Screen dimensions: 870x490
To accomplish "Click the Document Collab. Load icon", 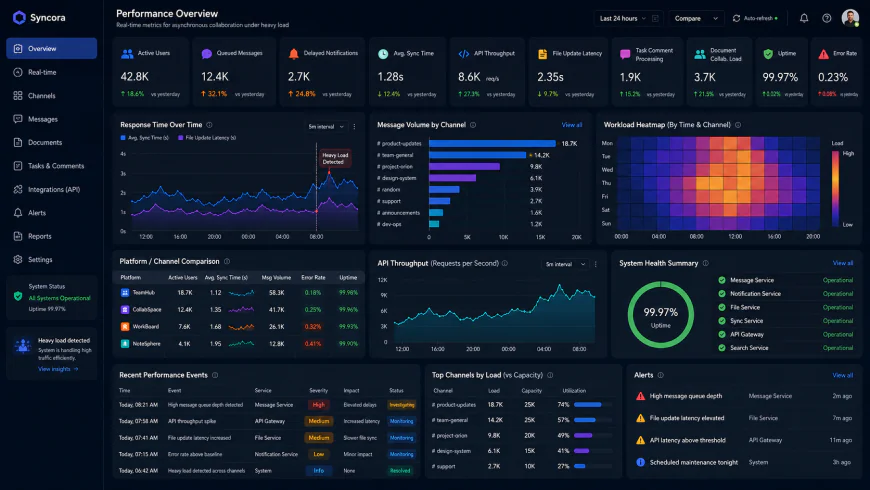I will coord(700,54).
